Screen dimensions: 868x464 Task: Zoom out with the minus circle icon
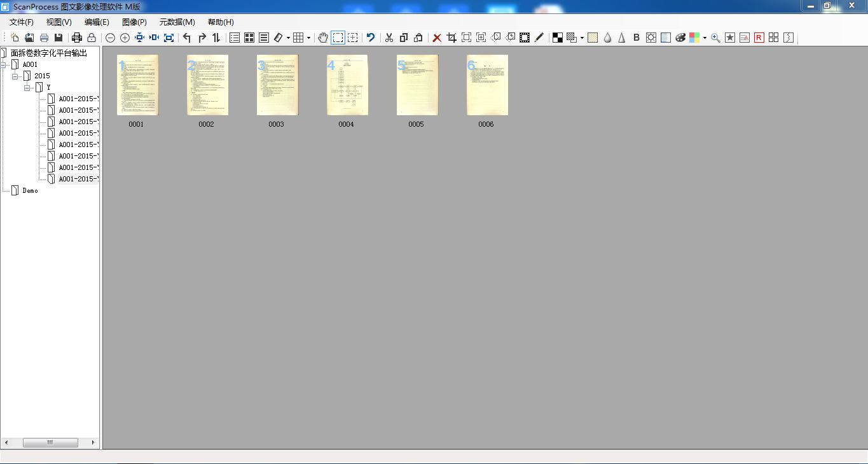pyautogui.click(x=110, y=38)
